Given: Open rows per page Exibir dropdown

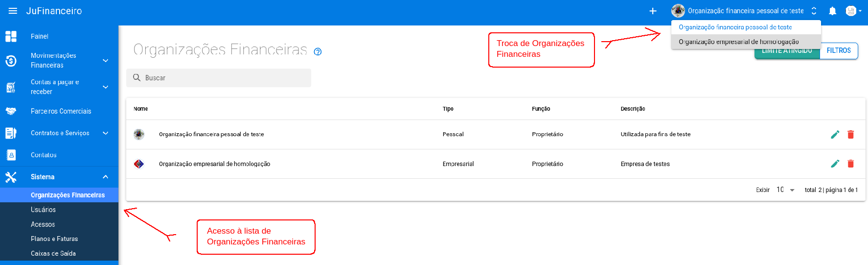Looking at the screenshot, I should tap(785, 190).
